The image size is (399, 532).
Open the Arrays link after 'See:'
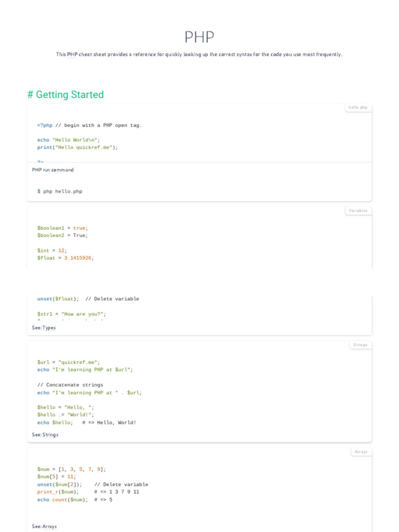coord(49,526)
